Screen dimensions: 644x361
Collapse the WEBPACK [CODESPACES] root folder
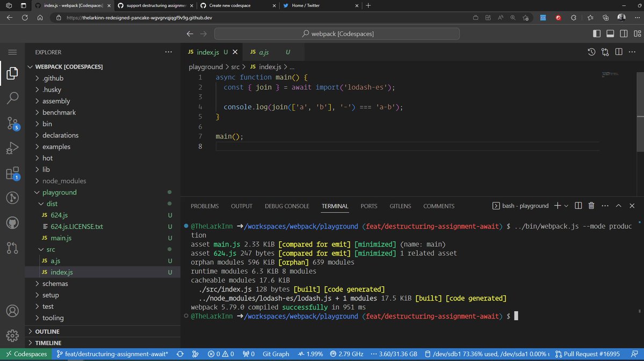point(103,67)
